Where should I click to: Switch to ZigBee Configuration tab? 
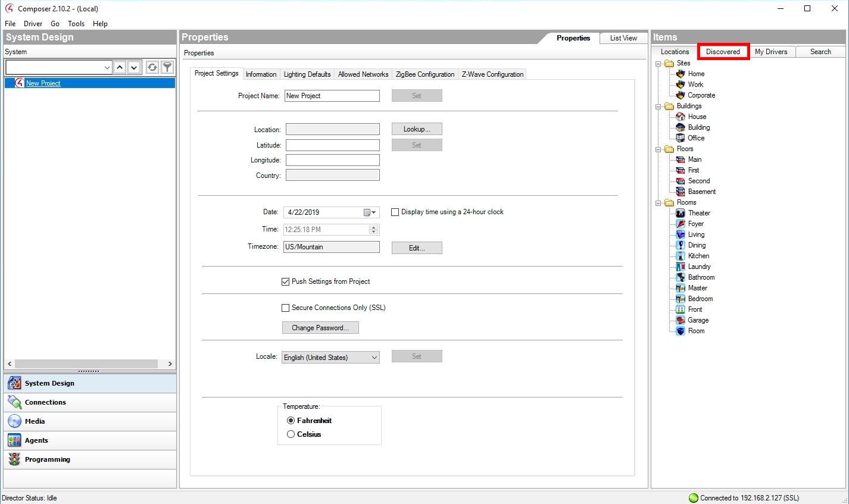(x=424, y=74)
